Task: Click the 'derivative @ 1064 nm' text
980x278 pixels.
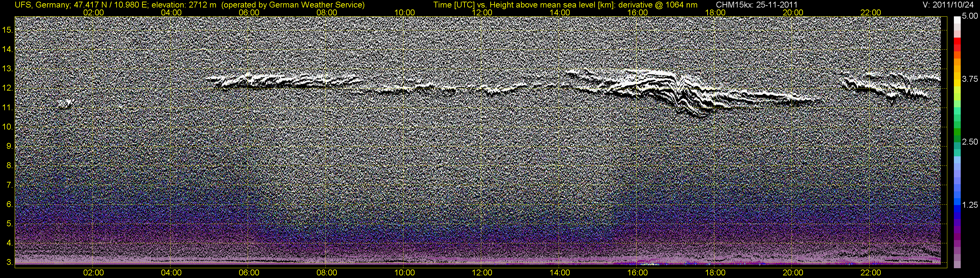Action: click(658, 5)
